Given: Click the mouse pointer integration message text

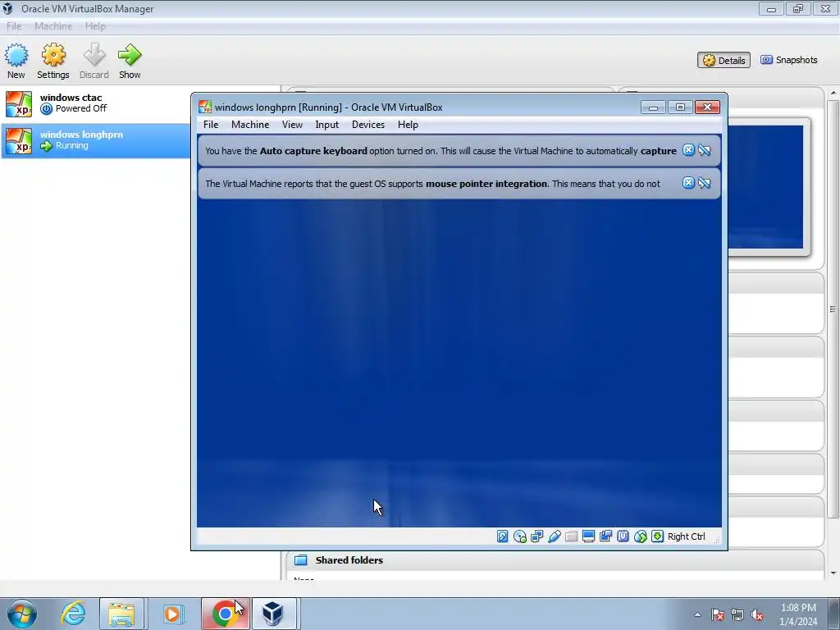Looking at the screenshot, I should tap(433, 183).
